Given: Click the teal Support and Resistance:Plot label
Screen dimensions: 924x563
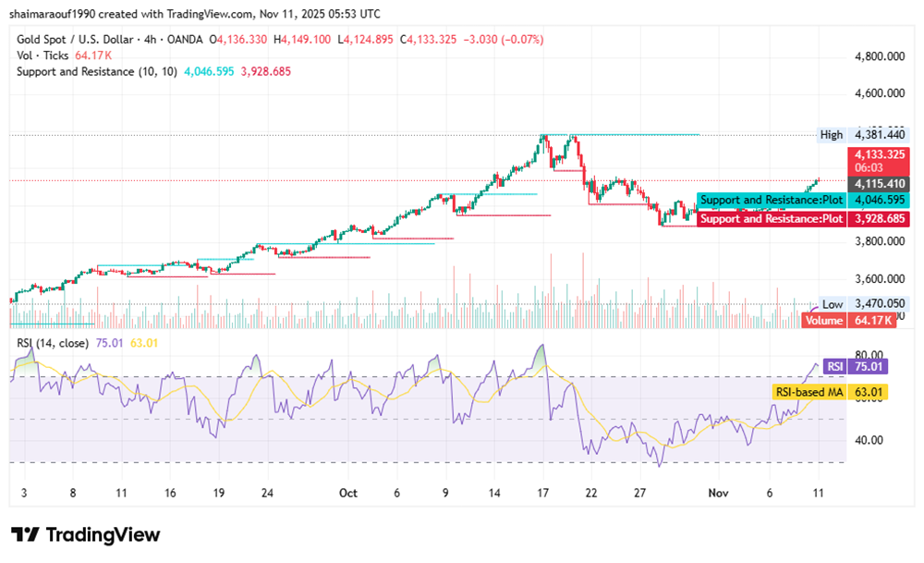Looking at the screenshot, I should click(771, 200).
